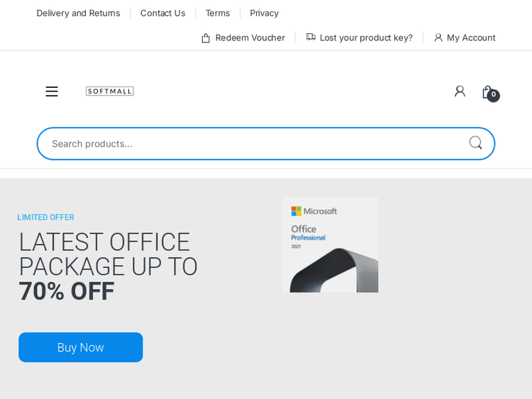532x399 pixels.
Task: Open Delivery and Returns page
Action: point(78,13)
